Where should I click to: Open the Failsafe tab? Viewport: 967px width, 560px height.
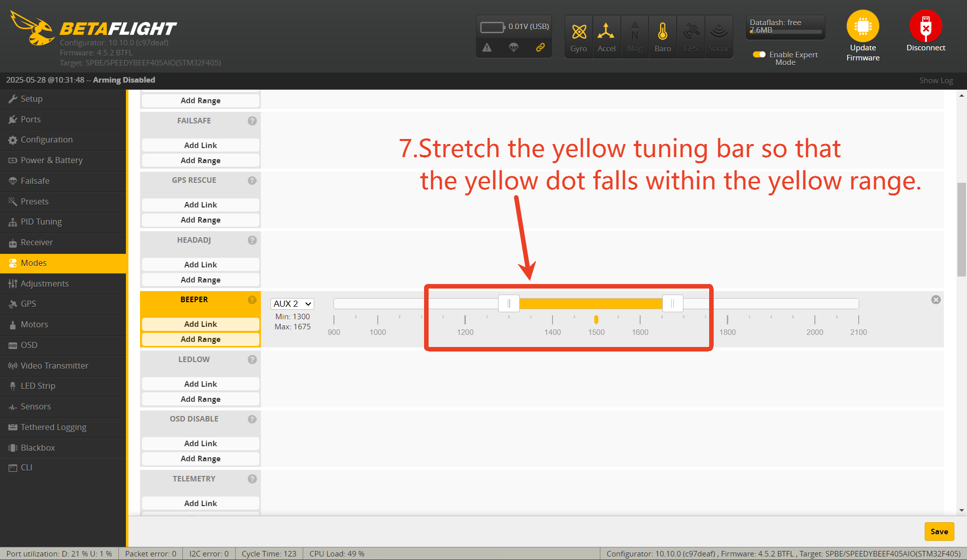pos(63,181)
